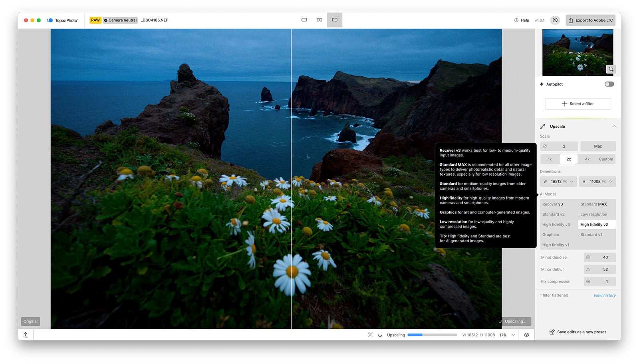Click the Max scale button

pyautogui.click(x=598, y=146)
